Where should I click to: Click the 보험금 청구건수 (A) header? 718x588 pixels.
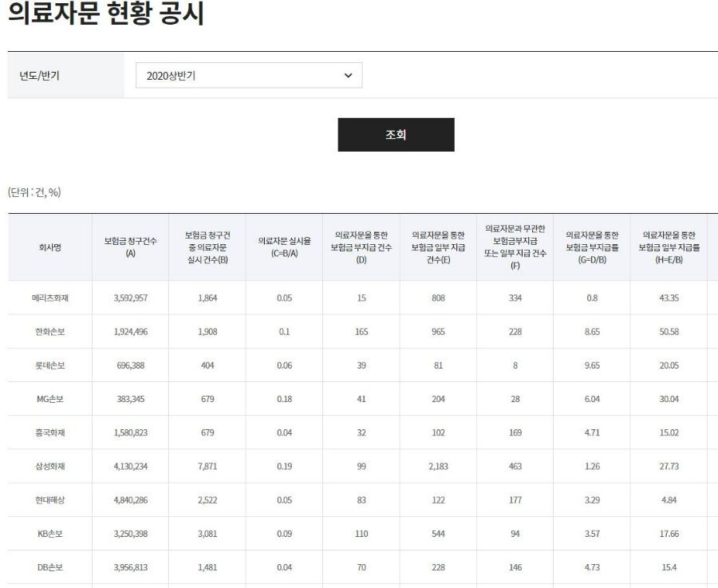point(131,247)
